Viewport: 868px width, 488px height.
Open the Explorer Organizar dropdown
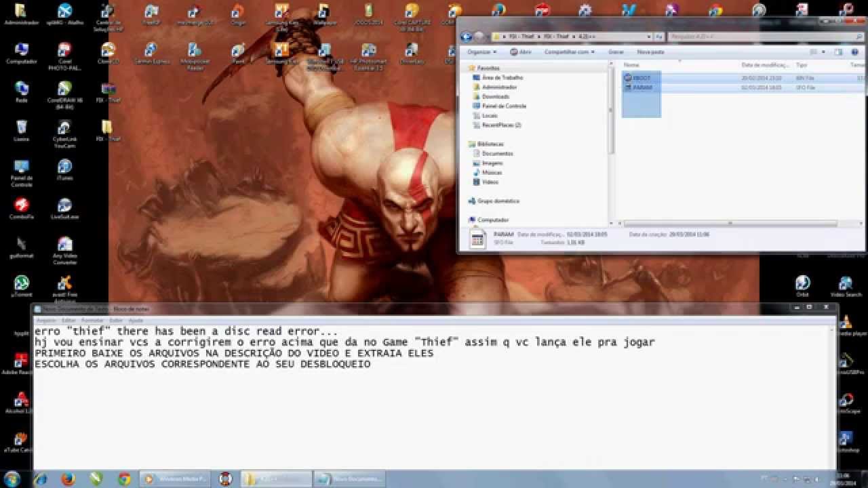point(482,52)
